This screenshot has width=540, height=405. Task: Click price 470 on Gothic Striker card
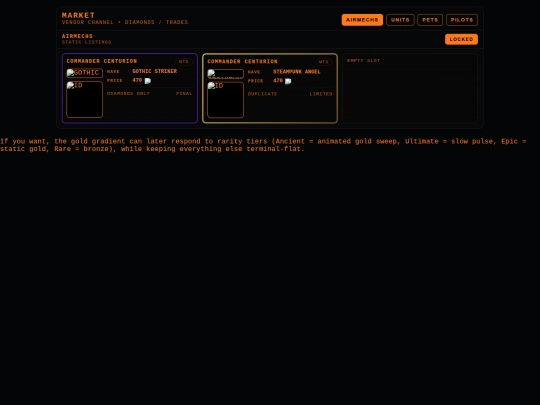coord(137,80)
